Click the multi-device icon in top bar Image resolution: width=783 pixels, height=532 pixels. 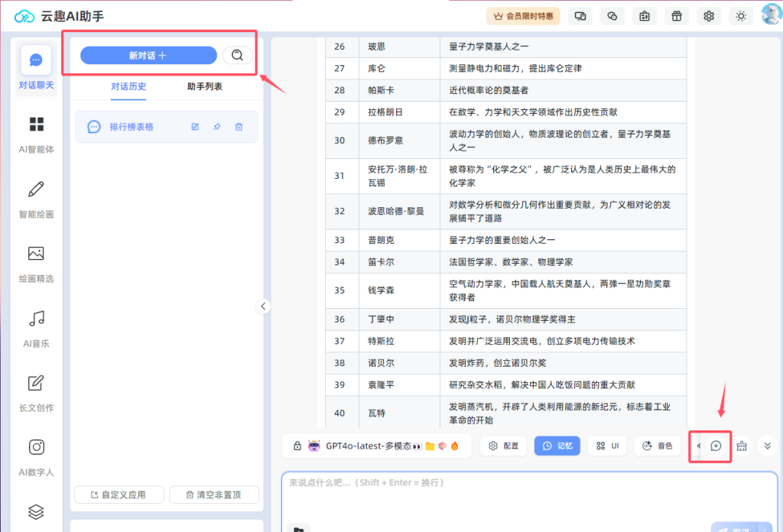(580, 16)
